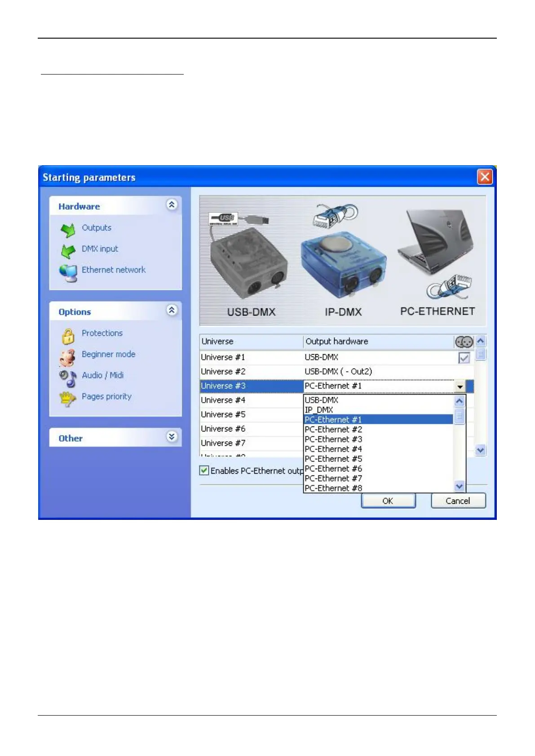The width and height of the screenshot is (535, 756).
Task: Open Ethernet network monitor icon
Action: tap(68, 273)
